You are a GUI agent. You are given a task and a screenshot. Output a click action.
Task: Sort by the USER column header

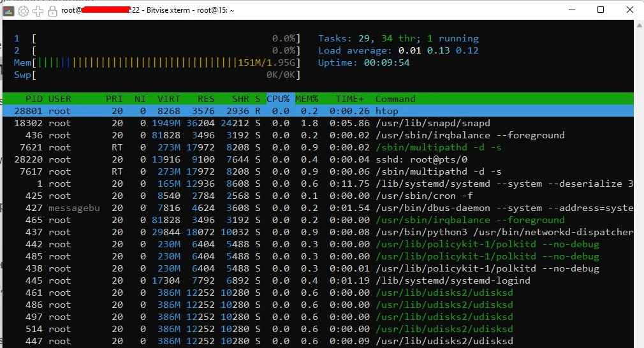(x=59, y=99)
